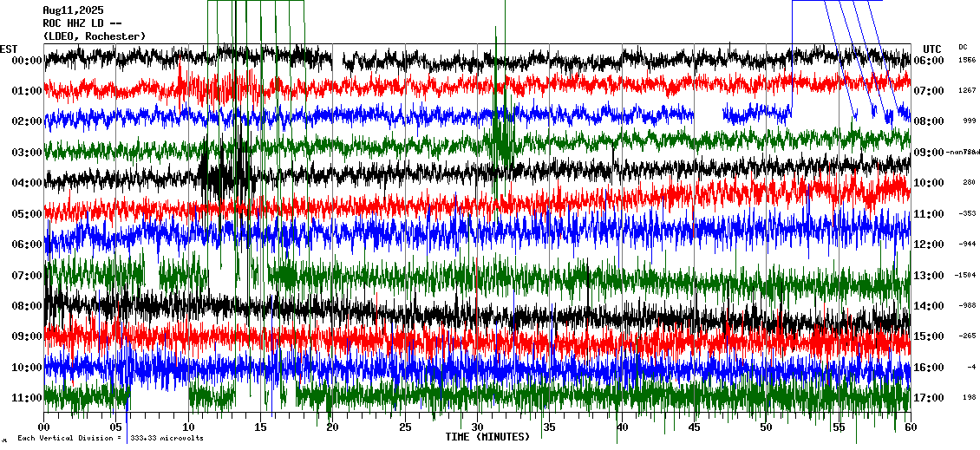Click the 20 minute axis tick label
The image size is (980, 450).
333,427
